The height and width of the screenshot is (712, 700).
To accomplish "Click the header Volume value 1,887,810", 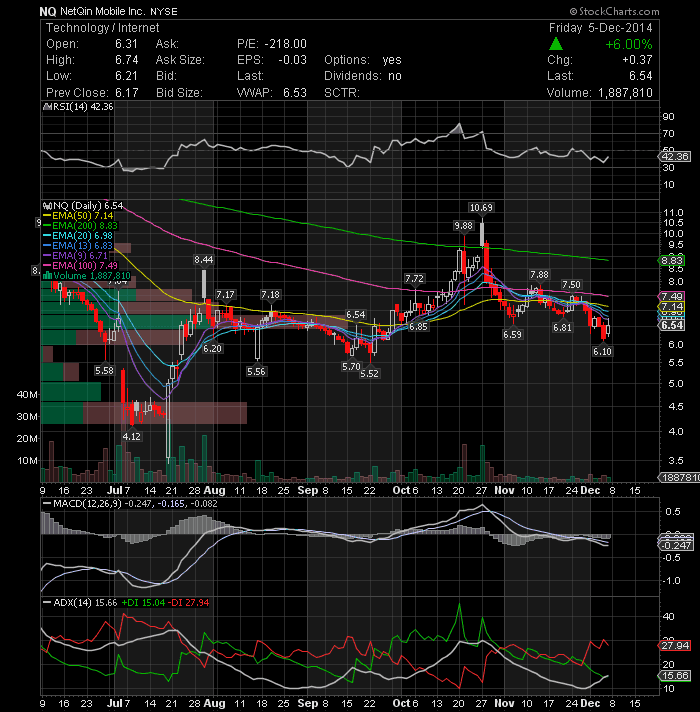I will point(625,93).
